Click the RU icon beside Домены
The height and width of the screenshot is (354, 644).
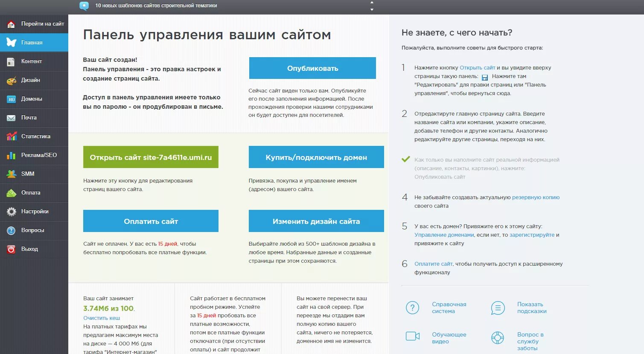[x=11, y=99]
